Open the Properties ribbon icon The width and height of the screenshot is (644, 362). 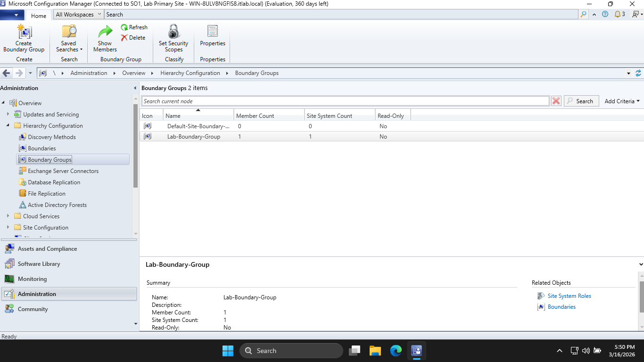(213, 32)
